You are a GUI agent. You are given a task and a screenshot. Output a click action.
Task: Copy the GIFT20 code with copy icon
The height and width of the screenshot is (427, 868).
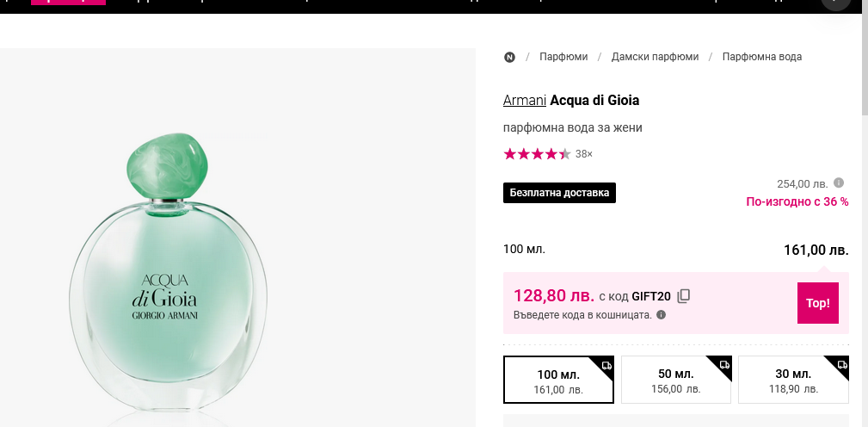coord(684,296)
